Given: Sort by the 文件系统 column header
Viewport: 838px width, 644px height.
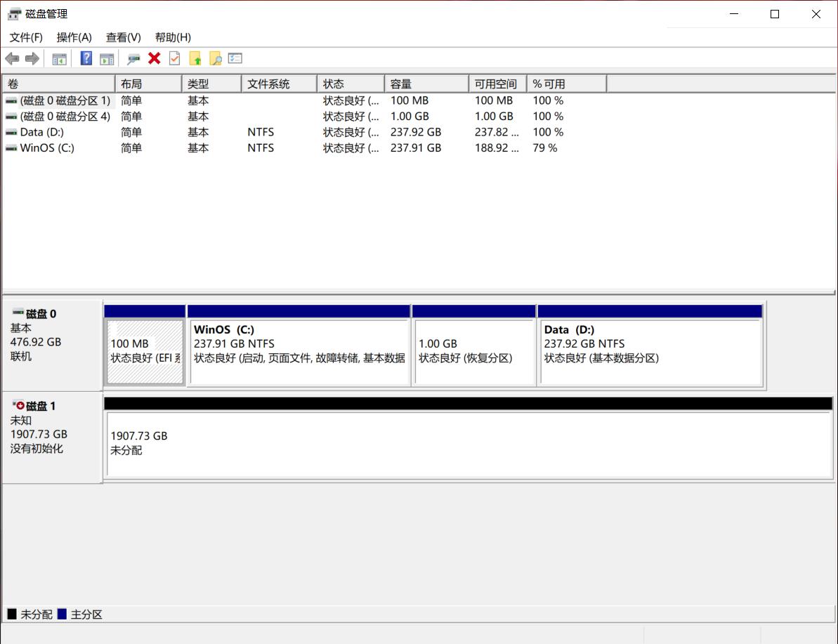Looking at the screenshot, I should (278, 84).
